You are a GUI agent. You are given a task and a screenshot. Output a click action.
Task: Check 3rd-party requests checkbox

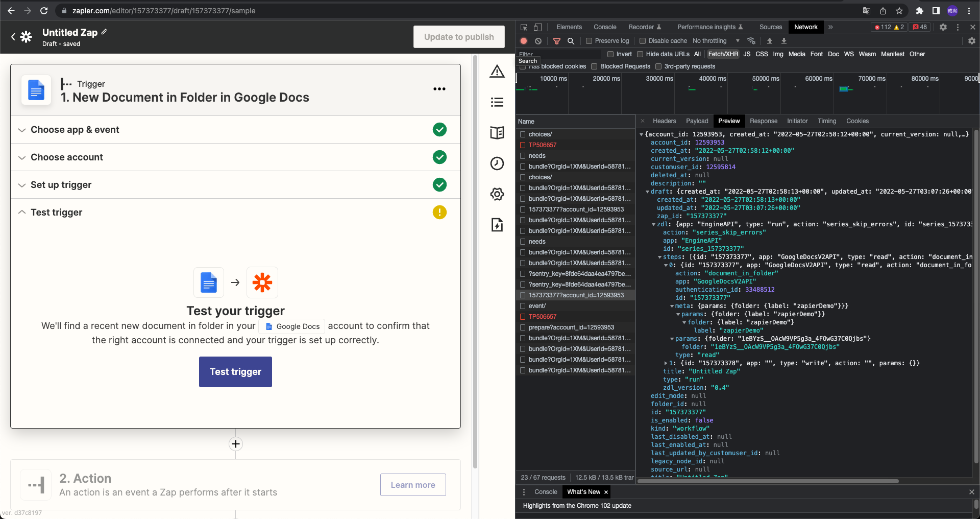coord(658,66)
